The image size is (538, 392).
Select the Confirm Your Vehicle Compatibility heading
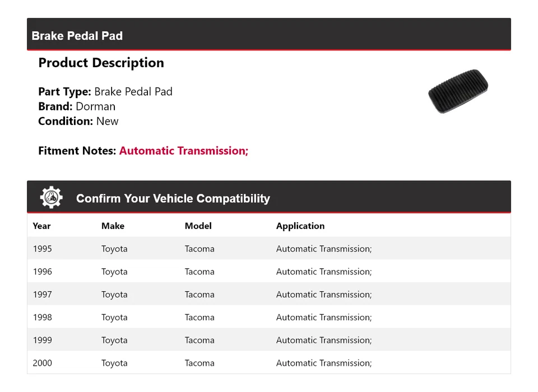(x=173, y=199)
